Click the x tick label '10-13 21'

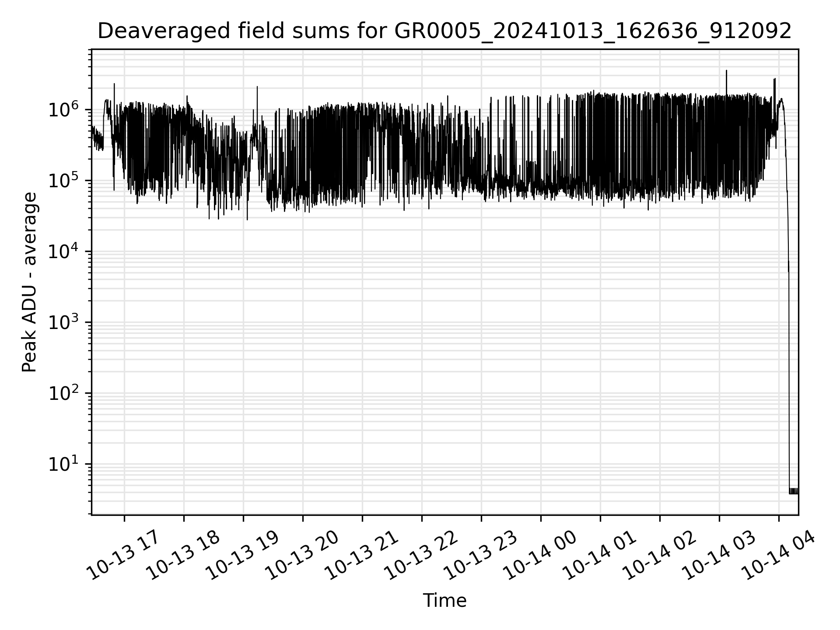point(362,555)
